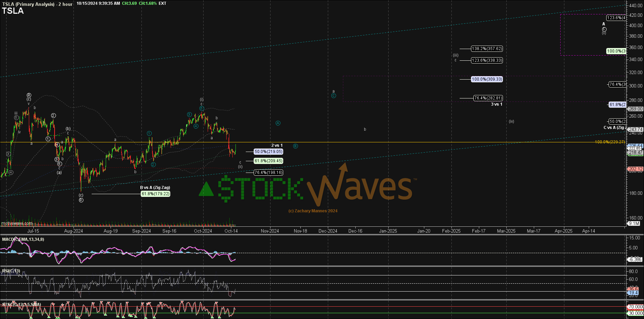Click the CH:1.68% change readout
This screenshot has width=644, height=319.
pos(148,3)
